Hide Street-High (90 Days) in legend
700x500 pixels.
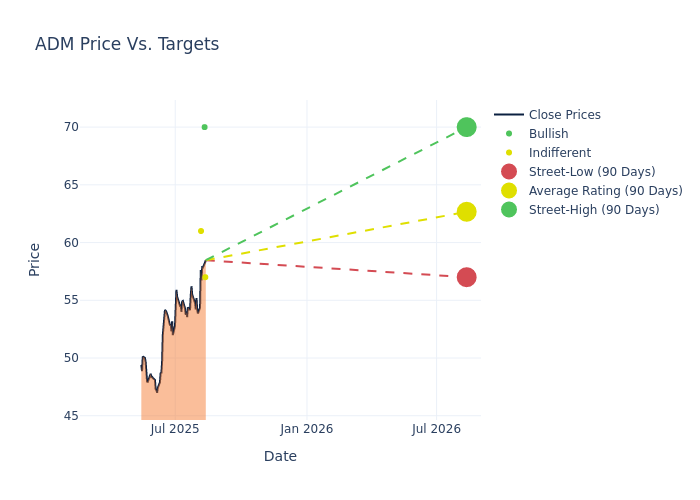tap(594, 210)
